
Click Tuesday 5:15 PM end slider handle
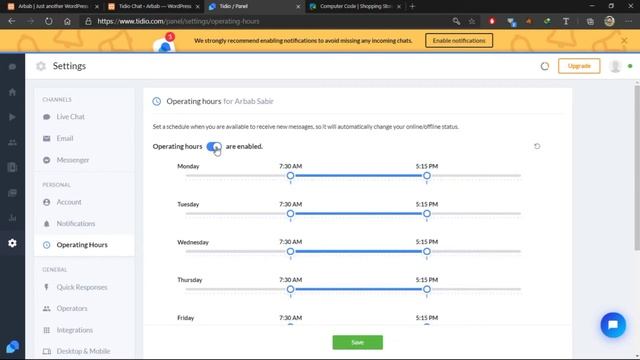[427, 213]
